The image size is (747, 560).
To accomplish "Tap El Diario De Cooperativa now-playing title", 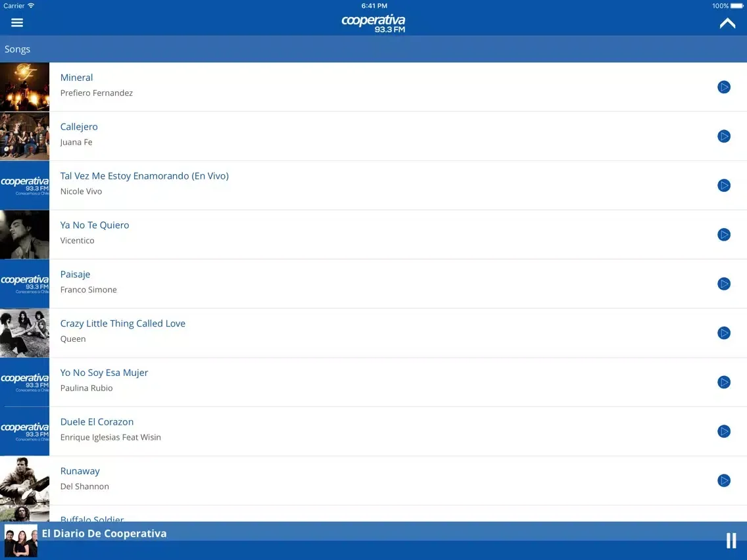I will tap(105, 533).
